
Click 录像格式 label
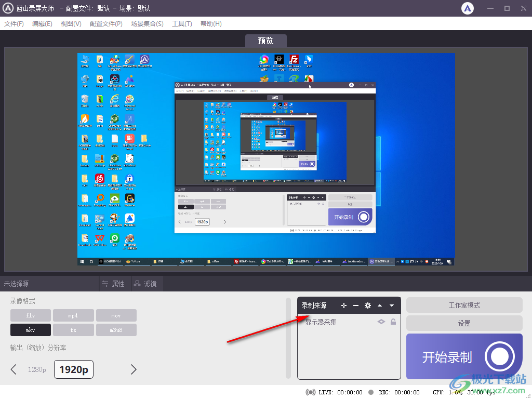coord(23,301)
